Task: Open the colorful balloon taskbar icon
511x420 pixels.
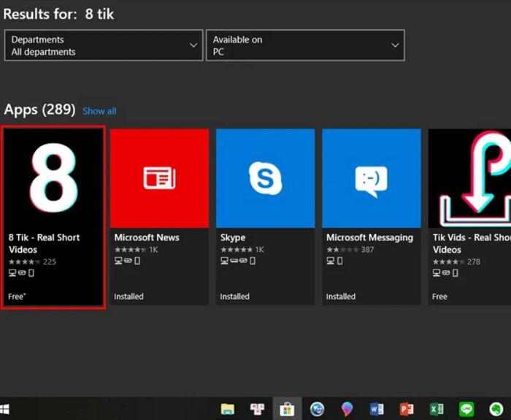Action: click(347, 409)
